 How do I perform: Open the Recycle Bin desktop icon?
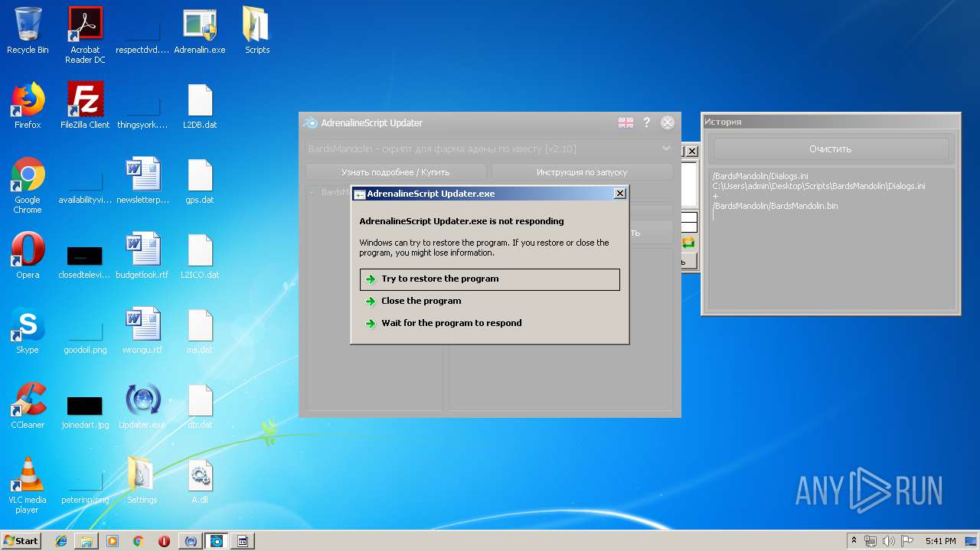pos(28,31)
